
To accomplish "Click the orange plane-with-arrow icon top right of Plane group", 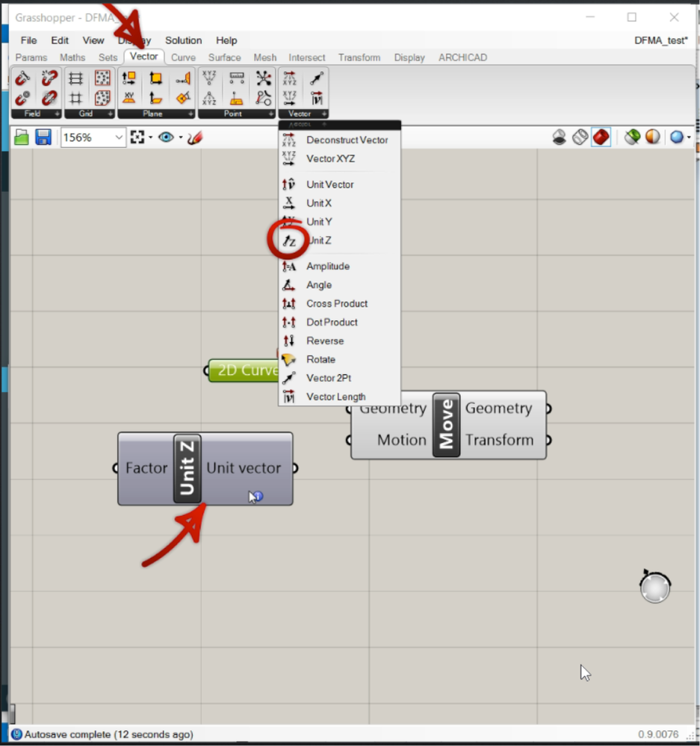I will [x=183, y=78].
